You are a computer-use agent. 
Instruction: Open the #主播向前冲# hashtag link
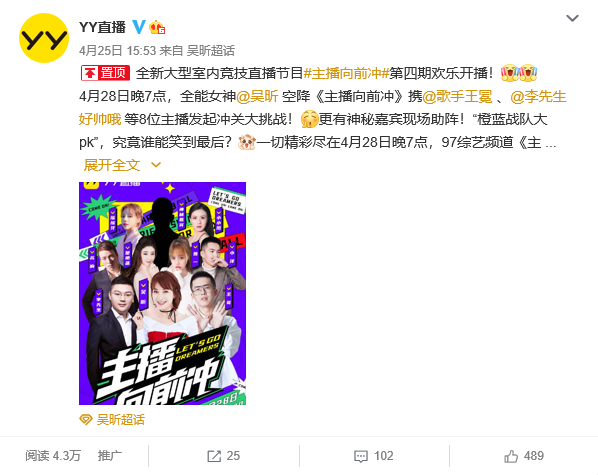pos(346,73)
